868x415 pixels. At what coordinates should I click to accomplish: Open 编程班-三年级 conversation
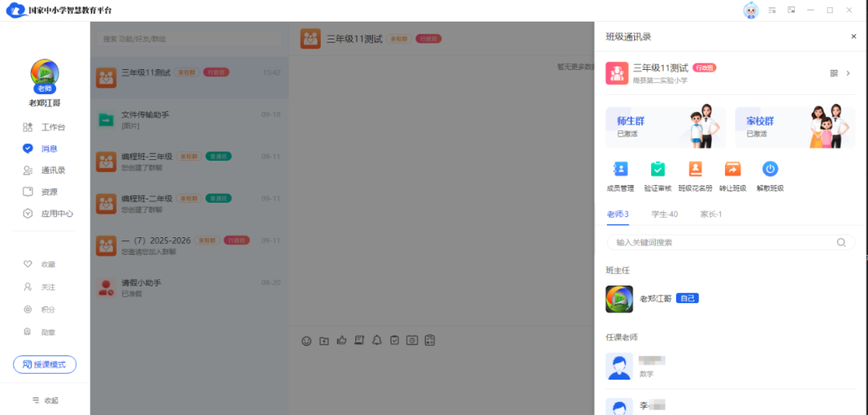pos(190,161)
